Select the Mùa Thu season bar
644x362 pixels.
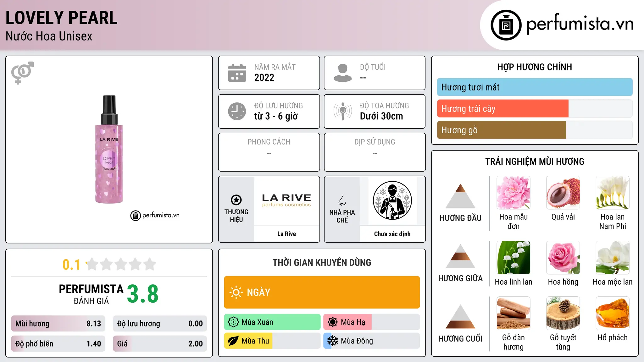272,341
